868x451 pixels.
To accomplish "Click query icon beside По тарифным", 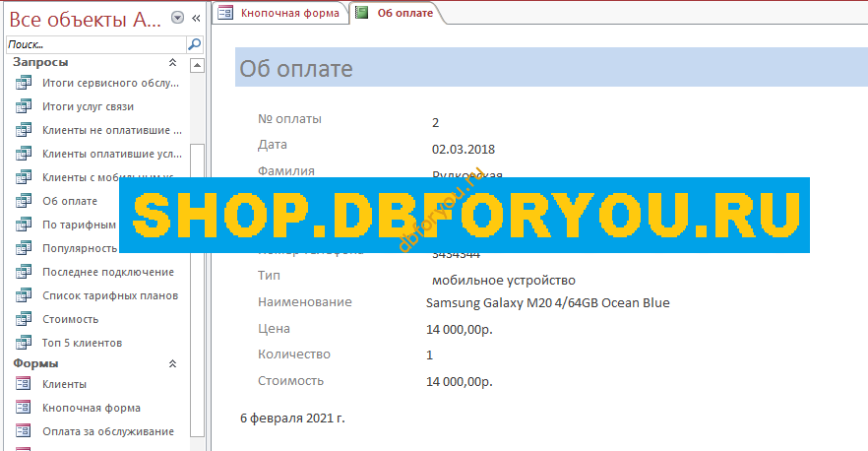I will coord(24,225).
